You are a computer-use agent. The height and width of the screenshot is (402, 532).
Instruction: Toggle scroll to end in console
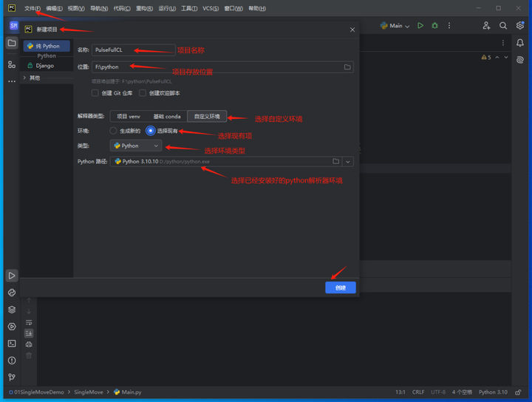click(x=29, y=333)
